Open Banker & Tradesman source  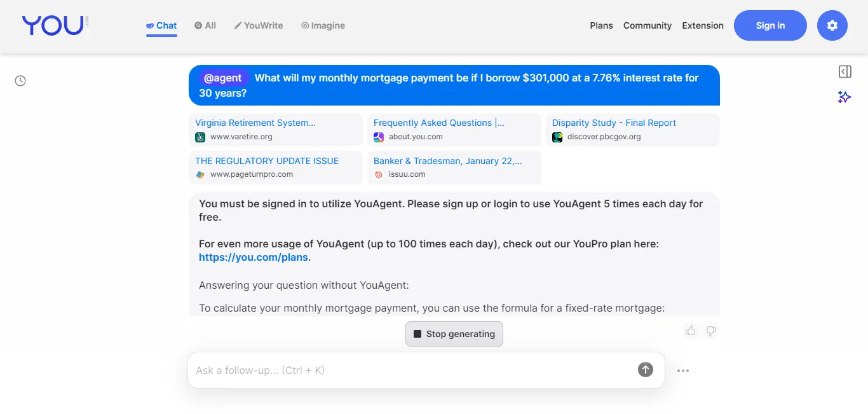click(454, 167)
